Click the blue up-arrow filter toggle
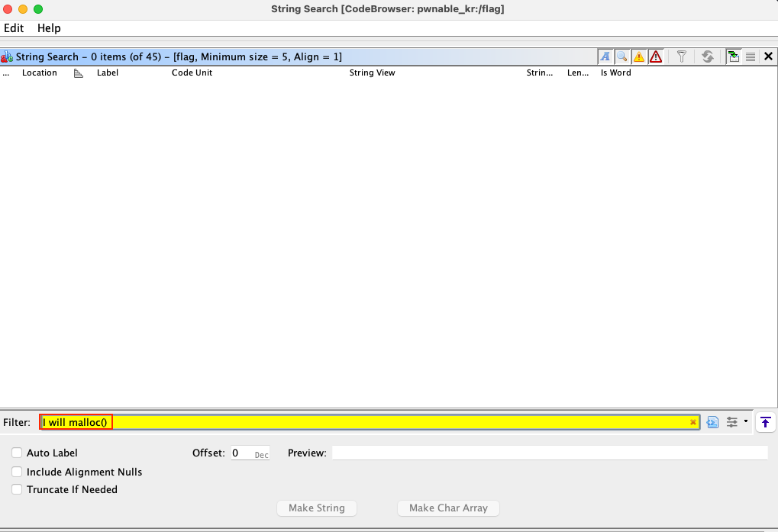The image size is (778, 532). pyautogui.click(x=766, y=422)
